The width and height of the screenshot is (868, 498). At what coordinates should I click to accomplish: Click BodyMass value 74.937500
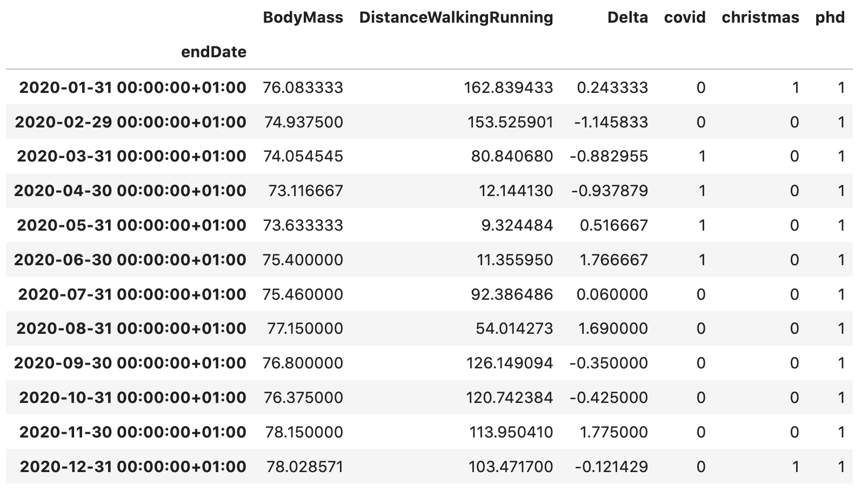304,122
